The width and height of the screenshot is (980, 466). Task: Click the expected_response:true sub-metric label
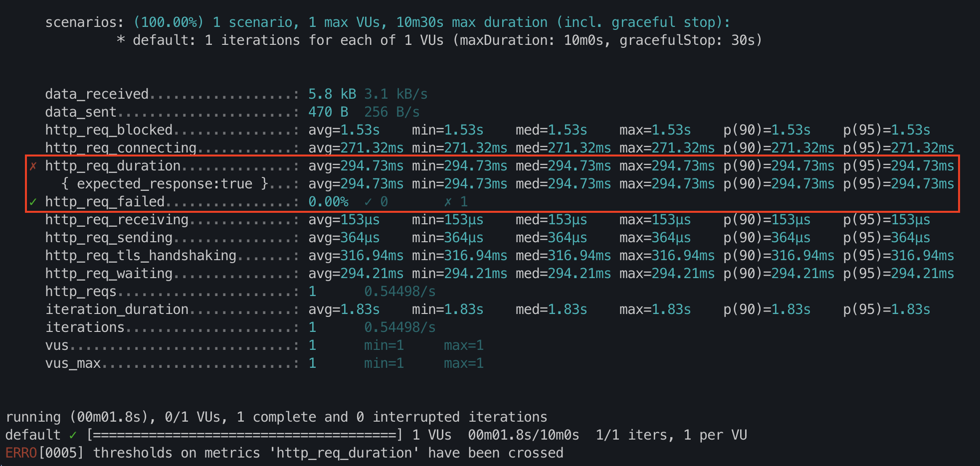[165, 184]
